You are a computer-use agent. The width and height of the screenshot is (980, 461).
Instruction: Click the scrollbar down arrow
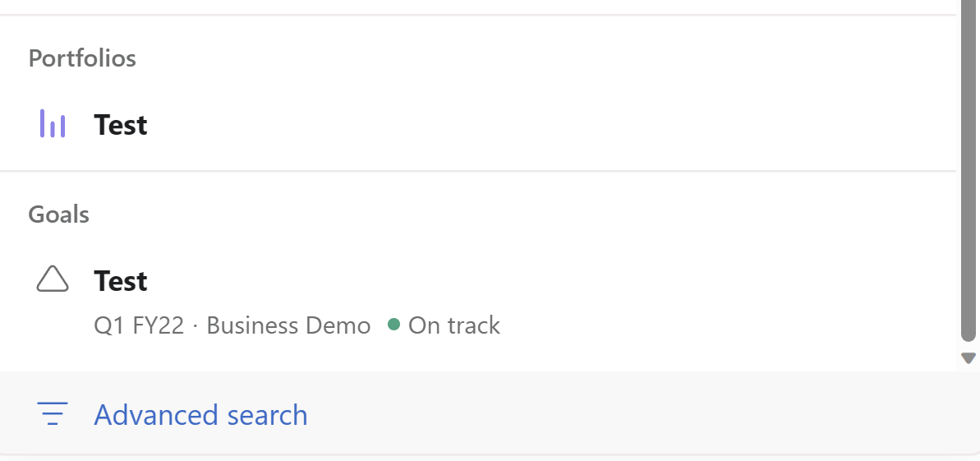(x=968, y=357)
